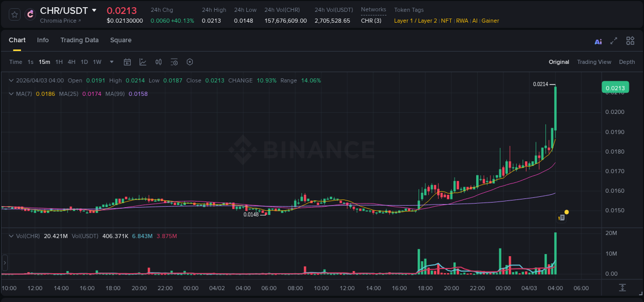Screen dimensions: 644x302
Task: Click the Gainer token tag
Action: pos(490,21)
